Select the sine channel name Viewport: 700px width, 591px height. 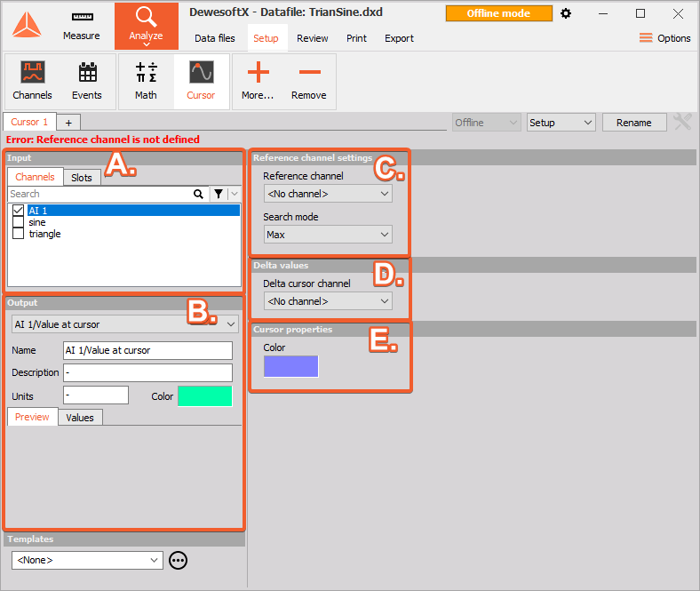point(37,222)
